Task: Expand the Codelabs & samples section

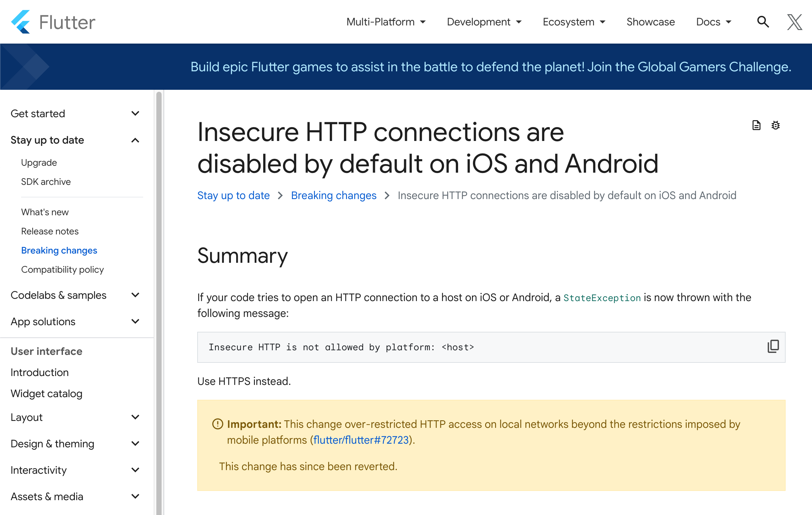Action: (75, 295)
